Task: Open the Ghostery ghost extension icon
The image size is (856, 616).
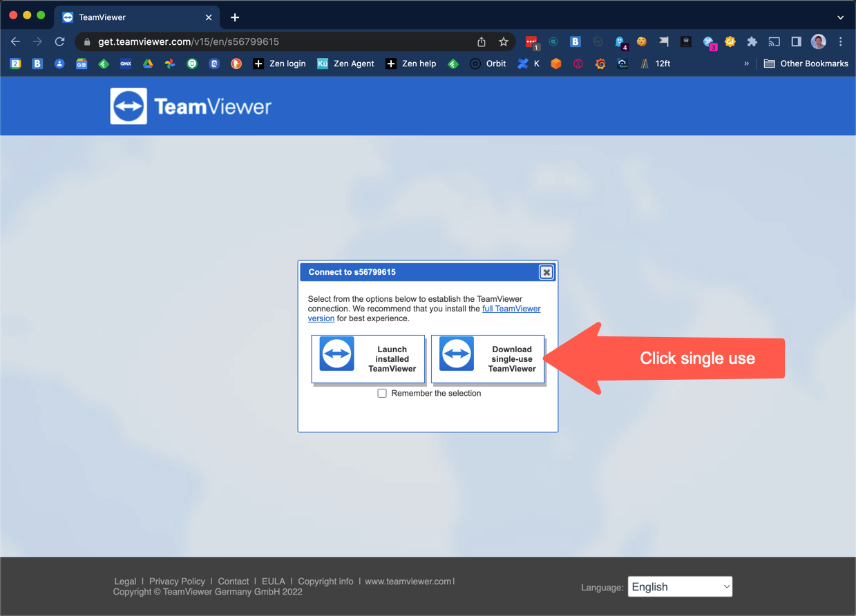Action: point(620,42)
